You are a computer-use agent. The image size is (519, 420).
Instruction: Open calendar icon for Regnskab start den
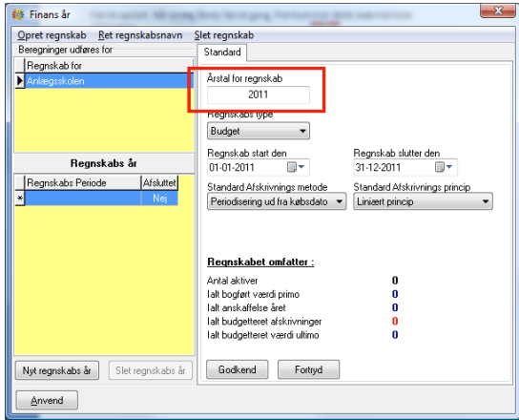(295, 167)
